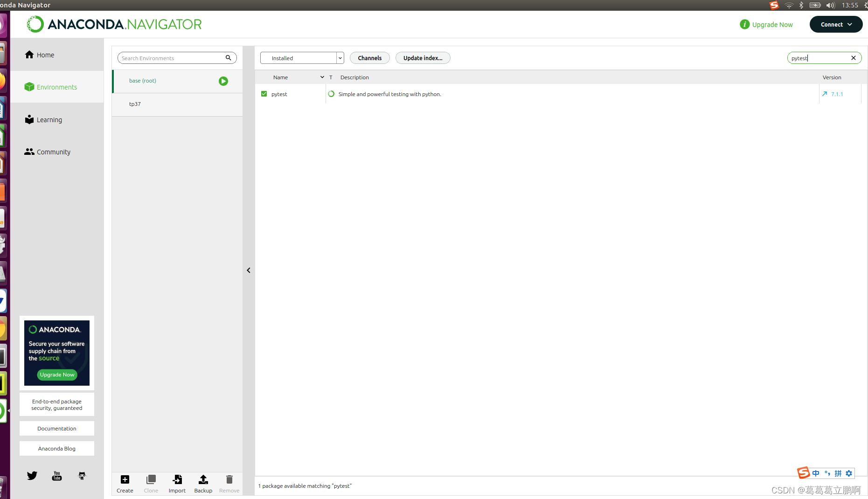
Task: Import an environment
Action: tap(177, 484)
